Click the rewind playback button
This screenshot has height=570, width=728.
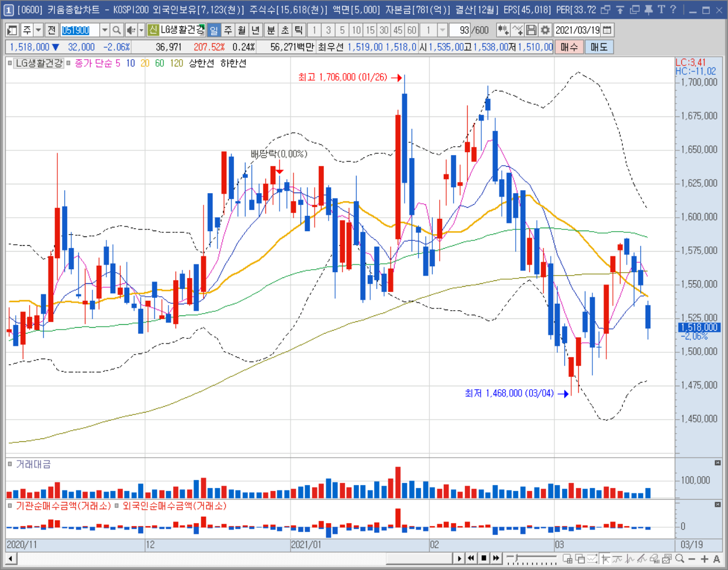coord(471,558)
